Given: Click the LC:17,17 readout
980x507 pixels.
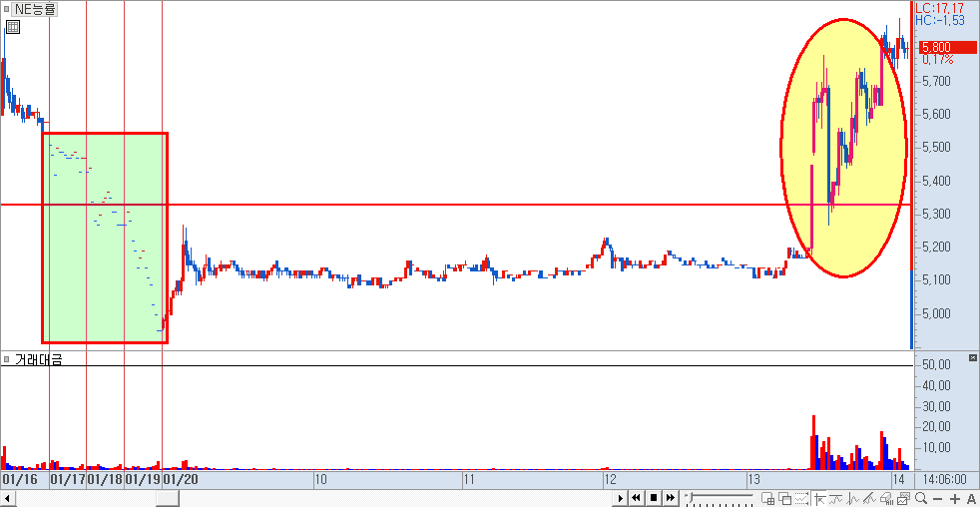Looking at the screenshot, I should point(940,8).
